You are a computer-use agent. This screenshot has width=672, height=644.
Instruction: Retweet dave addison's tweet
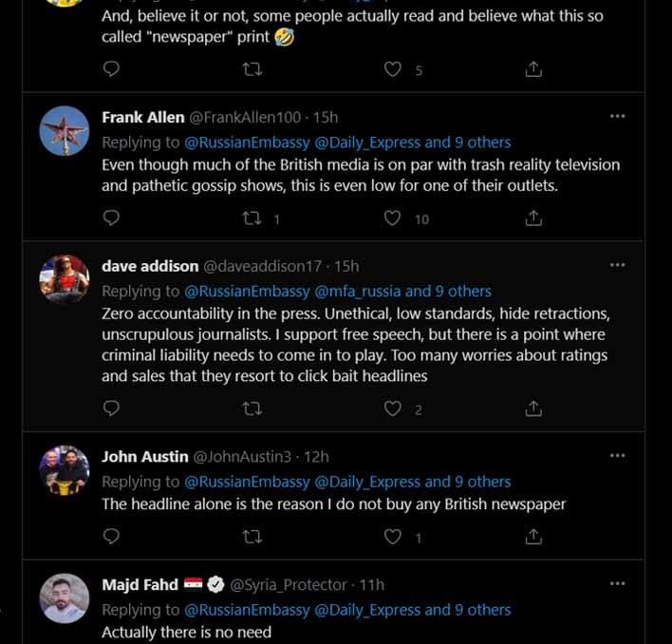tap(252, 408)
